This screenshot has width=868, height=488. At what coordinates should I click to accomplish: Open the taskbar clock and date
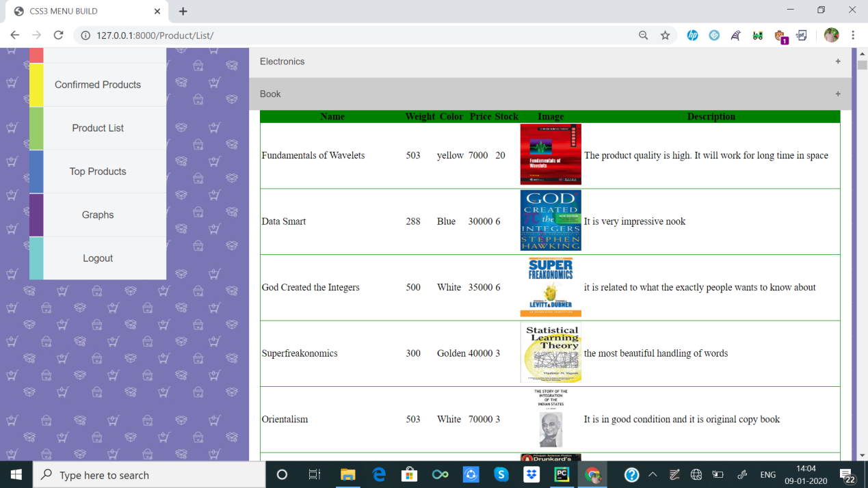(x=806, y=474)
